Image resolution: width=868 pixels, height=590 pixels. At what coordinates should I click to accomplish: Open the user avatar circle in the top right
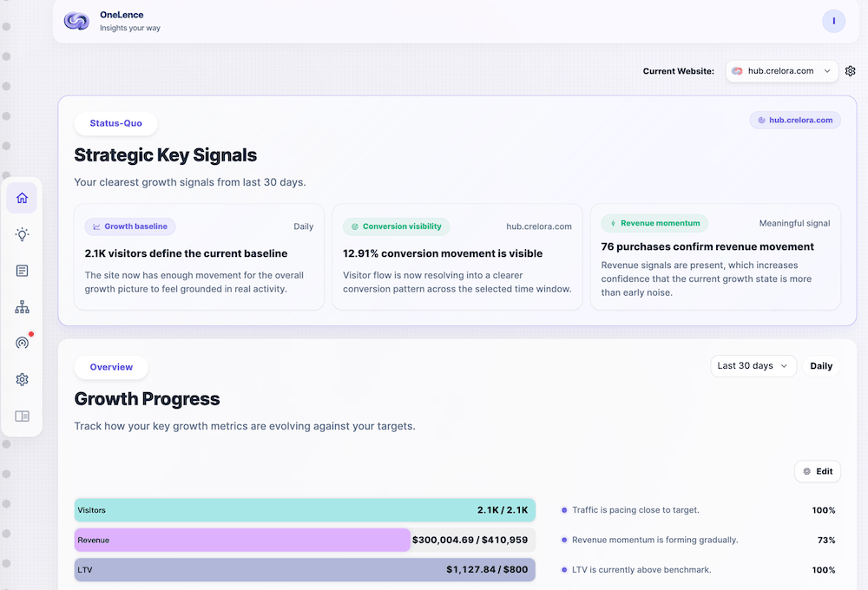point(833,20)
